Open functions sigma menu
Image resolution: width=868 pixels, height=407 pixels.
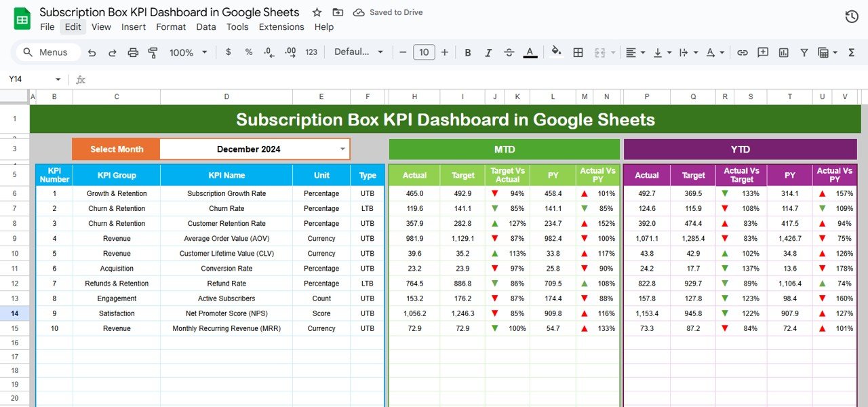(x=852, y=52)
